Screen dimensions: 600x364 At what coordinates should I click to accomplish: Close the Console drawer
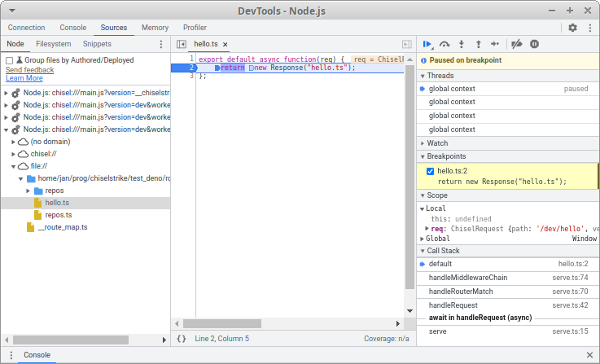[x=589, y=355]
